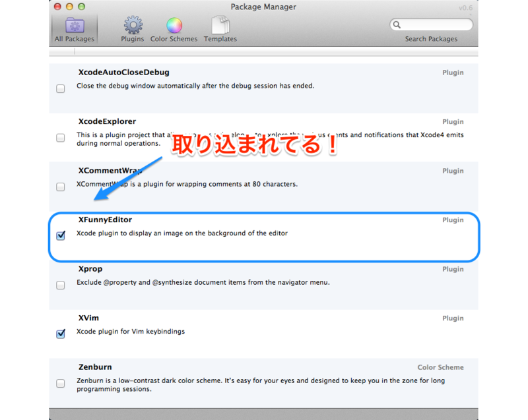Close the Package Manager window

tap(57, 7)
